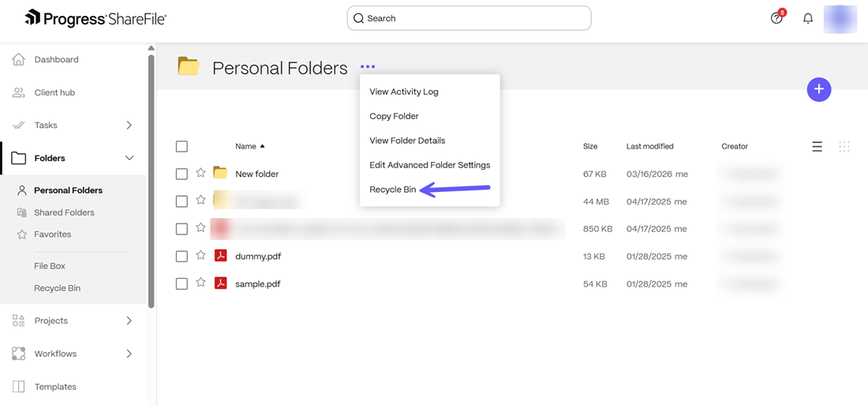Star the sample.pdf file
Screen dimensions: 868x406
[200, 283]
